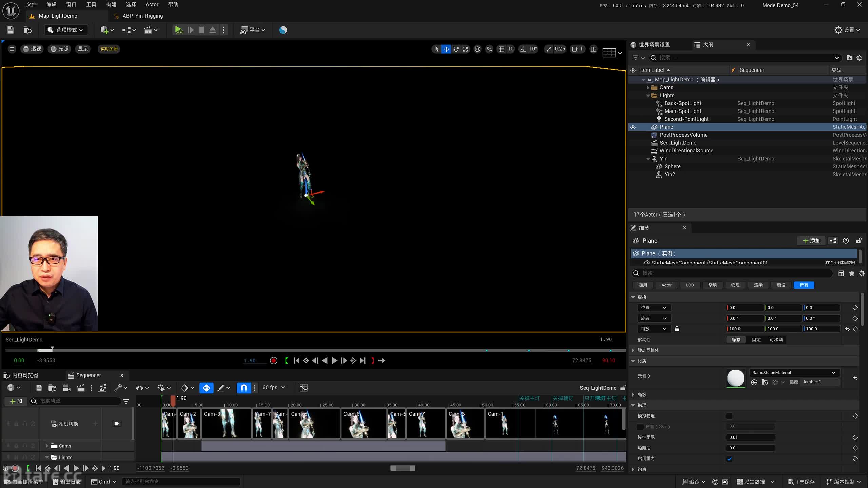Collapse the Lights folder in the outliner
The height and width of the screenshot is (488, 868).
648,96
